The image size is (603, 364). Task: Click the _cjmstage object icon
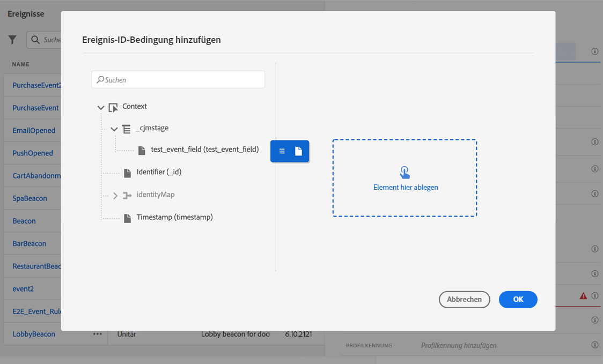click(127, 129)
